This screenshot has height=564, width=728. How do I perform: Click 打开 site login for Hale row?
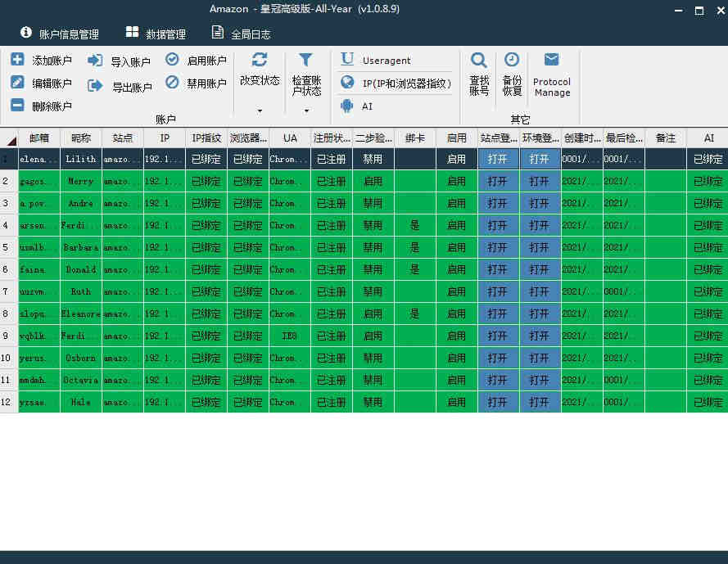[x=498, y=402]
